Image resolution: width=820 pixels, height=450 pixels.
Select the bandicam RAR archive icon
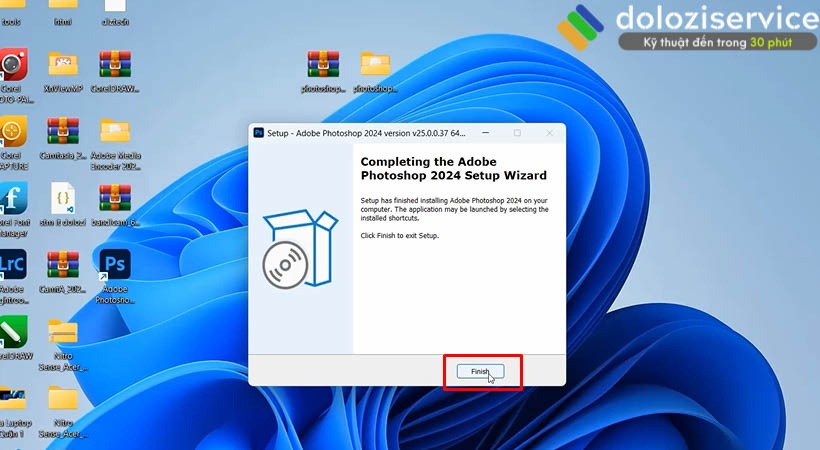[x=115, y=198]
